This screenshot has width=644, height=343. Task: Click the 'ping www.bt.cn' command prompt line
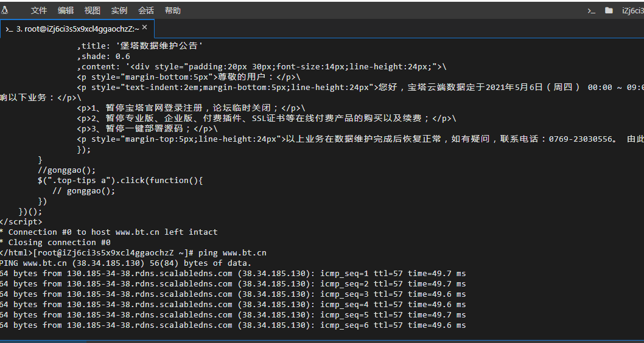tap(133, 253)
